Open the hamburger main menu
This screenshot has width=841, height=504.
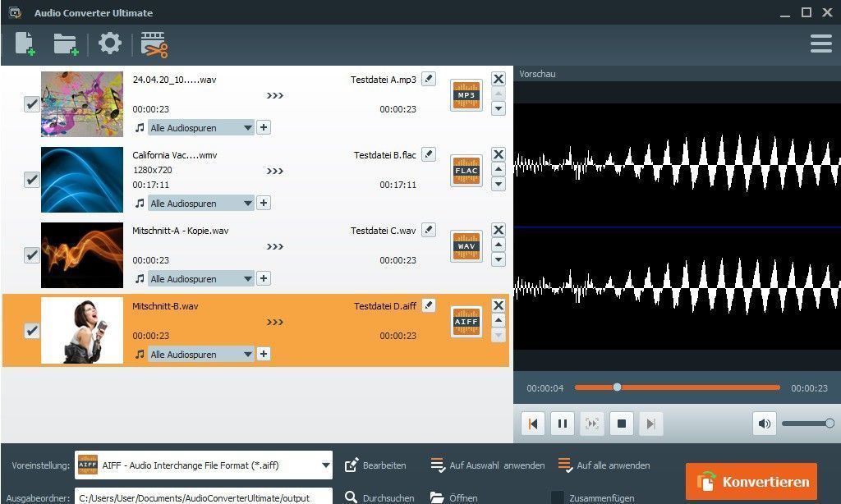(820, 44)
